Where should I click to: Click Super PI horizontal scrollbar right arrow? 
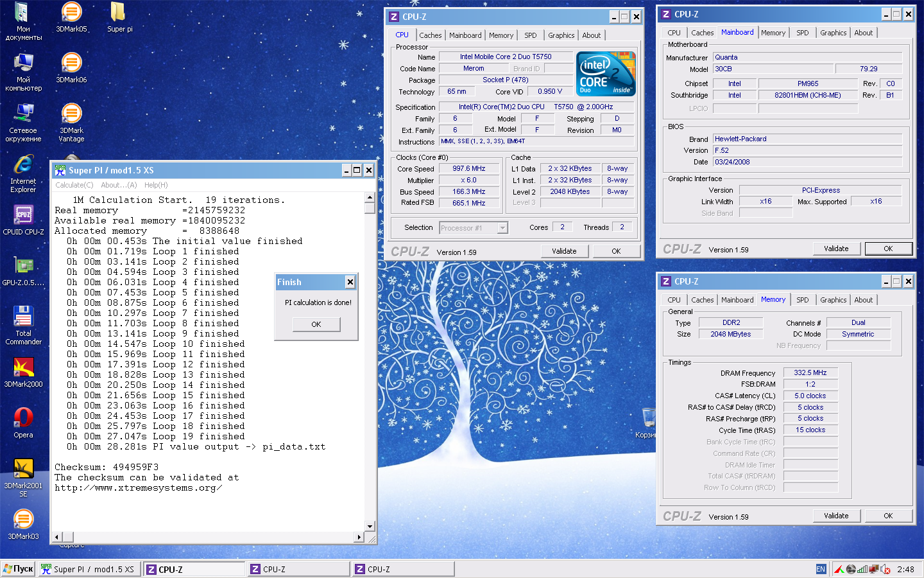point(359,537)
